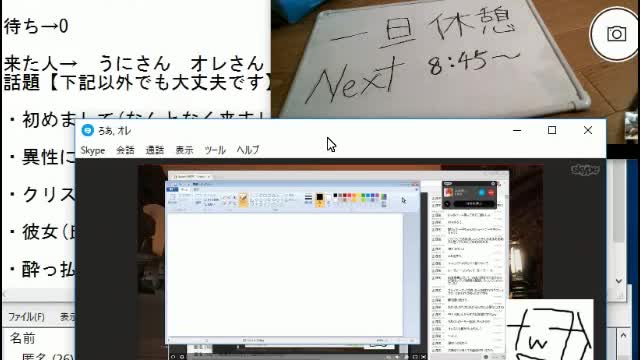The height and width of the screenshot is (360, 640).
Task: Close the Skype call window
Action: coord(588,130)
